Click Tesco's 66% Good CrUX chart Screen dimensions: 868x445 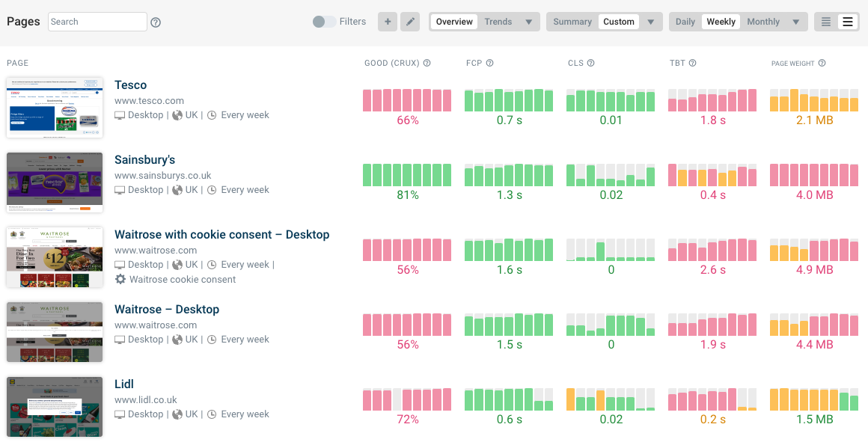coord(407,100)
